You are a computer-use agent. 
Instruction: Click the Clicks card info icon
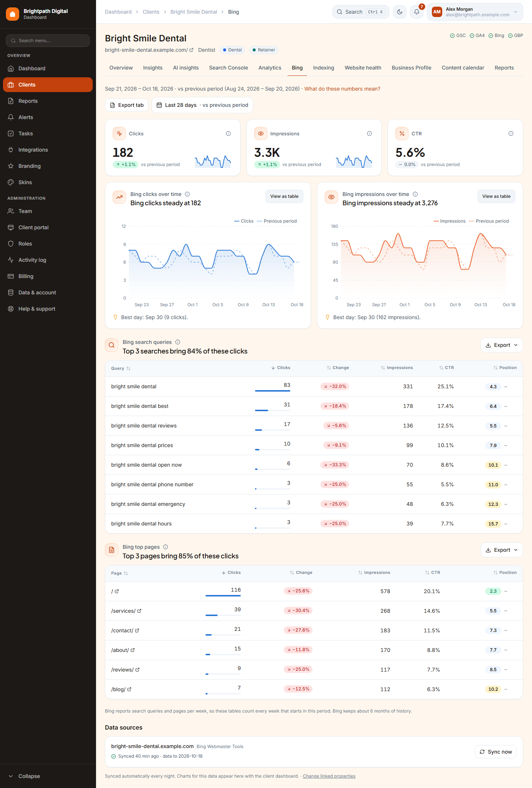click(x=228, y=133)
